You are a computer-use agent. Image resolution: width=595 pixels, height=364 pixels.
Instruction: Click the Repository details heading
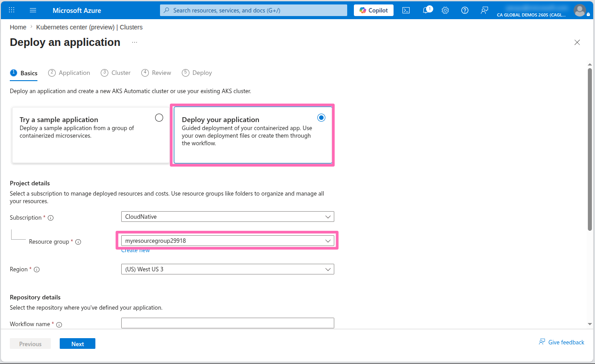coord(35,297)
